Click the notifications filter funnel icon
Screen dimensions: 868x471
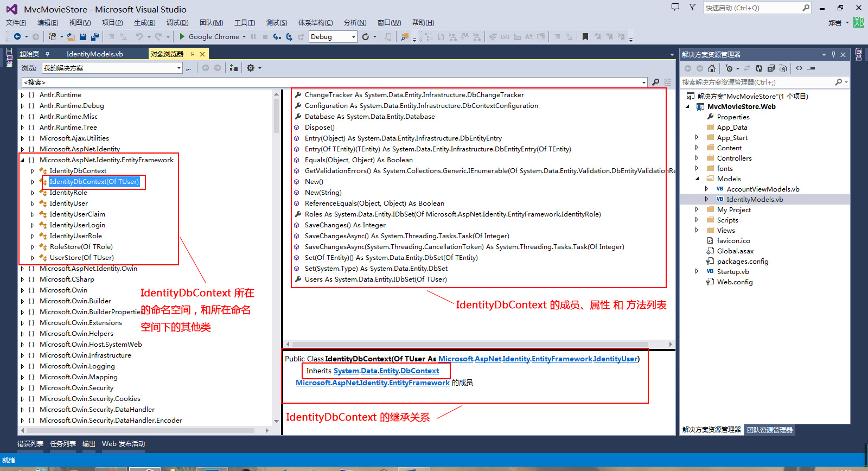click(x=692, y=7)
